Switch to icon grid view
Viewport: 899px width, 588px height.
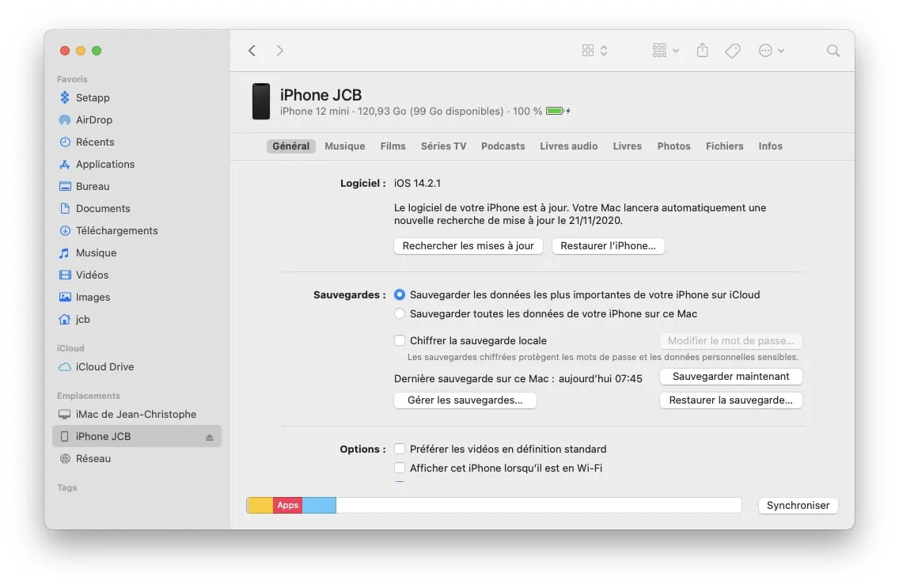click(x=588, y=51)
